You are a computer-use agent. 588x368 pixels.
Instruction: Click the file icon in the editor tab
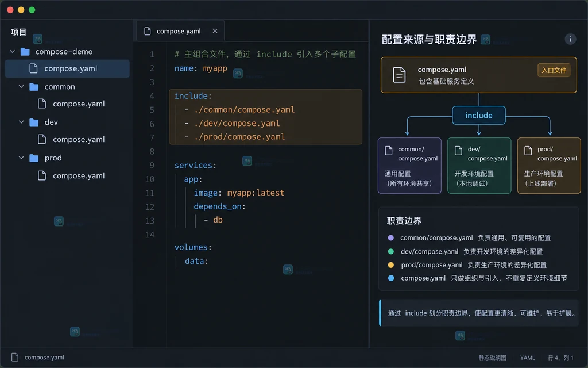point(148,31)
